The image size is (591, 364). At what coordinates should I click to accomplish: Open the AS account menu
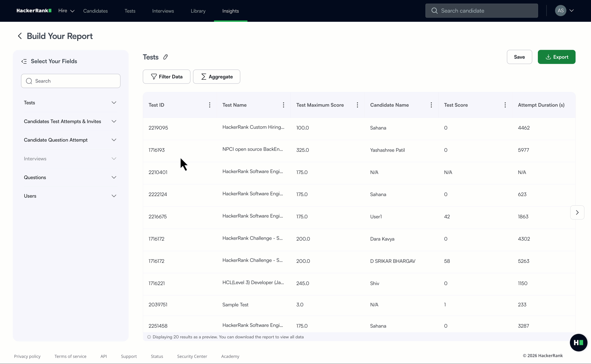[x=564, y=10]
